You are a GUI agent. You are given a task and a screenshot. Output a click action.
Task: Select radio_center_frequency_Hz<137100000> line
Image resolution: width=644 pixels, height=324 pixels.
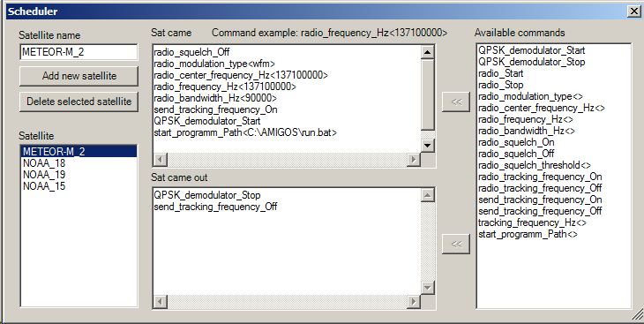click(241, 75)
